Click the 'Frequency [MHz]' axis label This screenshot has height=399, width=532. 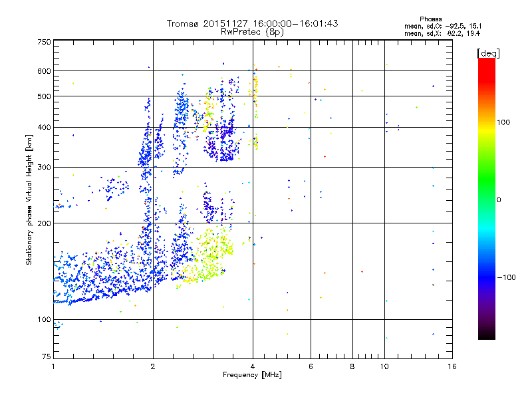pos(252,375)
